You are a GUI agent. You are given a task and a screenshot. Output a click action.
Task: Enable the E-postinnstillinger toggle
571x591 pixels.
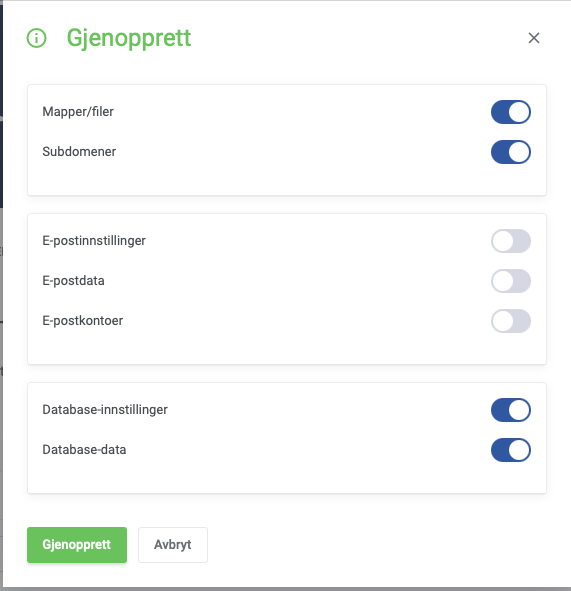pos(511,241)
